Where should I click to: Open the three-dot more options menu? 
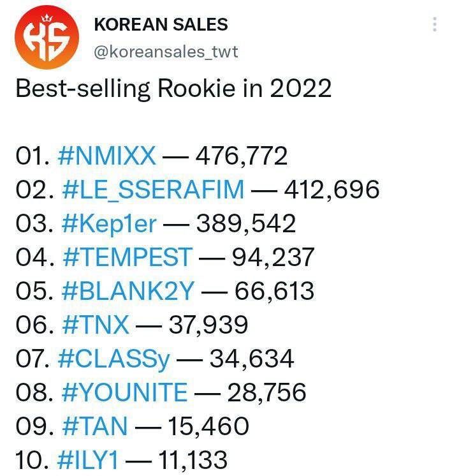[x=435, y=25]
